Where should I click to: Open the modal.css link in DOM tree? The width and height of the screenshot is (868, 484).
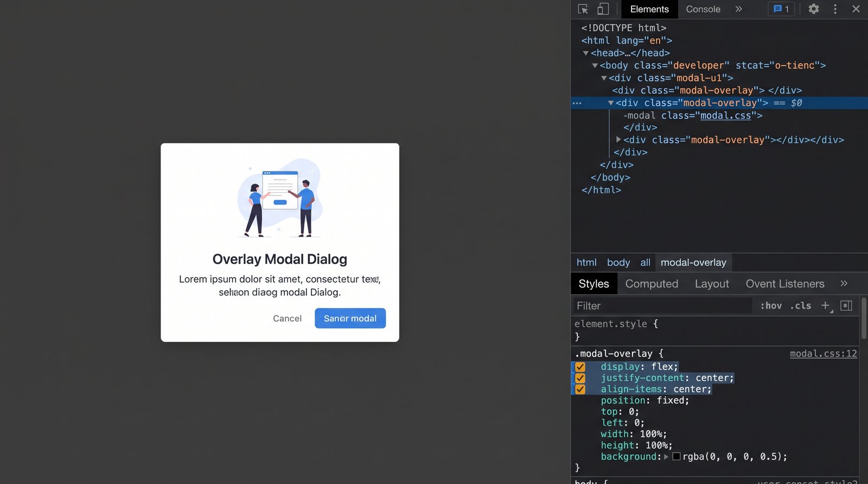726,115
